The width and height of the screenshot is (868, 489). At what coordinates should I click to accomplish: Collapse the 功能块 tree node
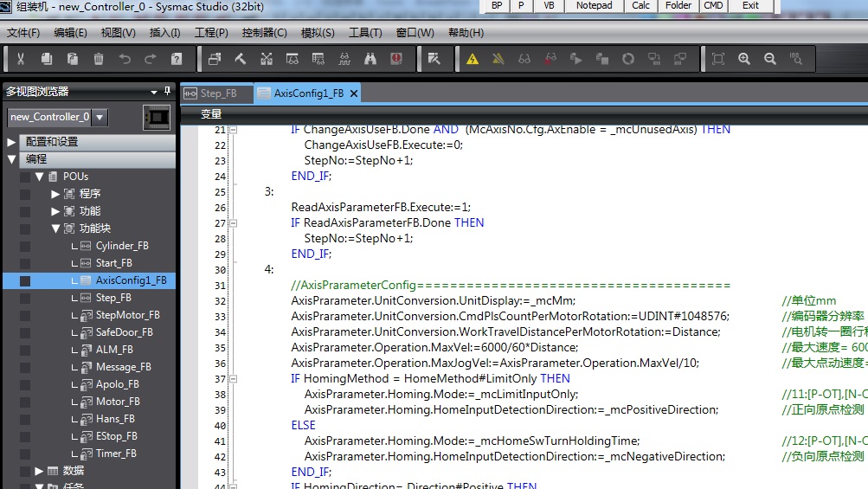click(x=56, y=228)
